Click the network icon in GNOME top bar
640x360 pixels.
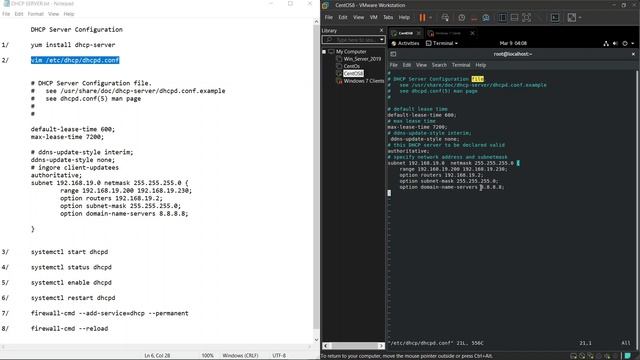(x=606, y=43)
